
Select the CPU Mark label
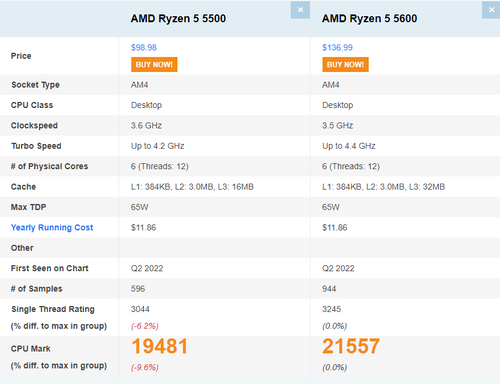(x=31, y=349)
